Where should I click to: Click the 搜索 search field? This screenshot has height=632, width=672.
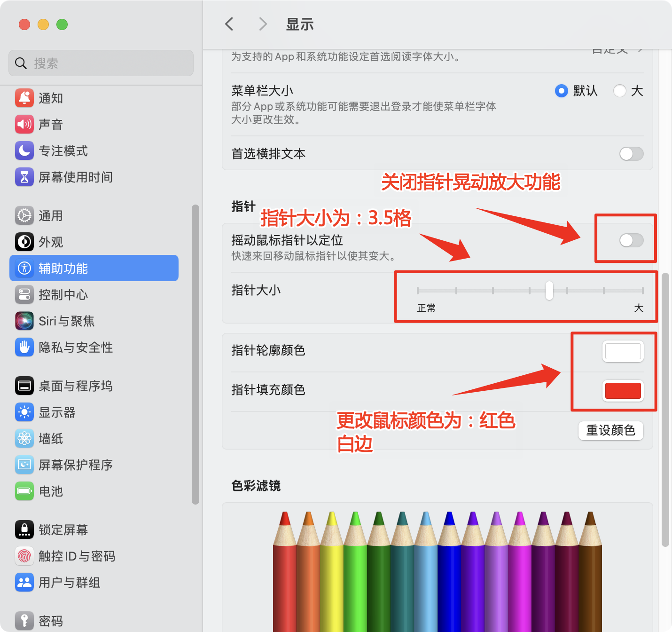(101, 63)
